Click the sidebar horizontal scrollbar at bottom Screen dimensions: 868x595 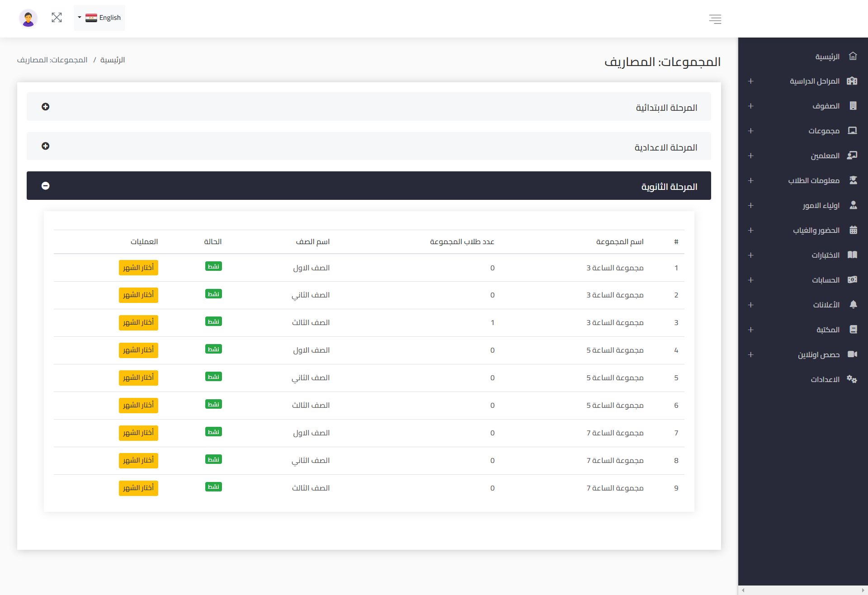point(802,590)
